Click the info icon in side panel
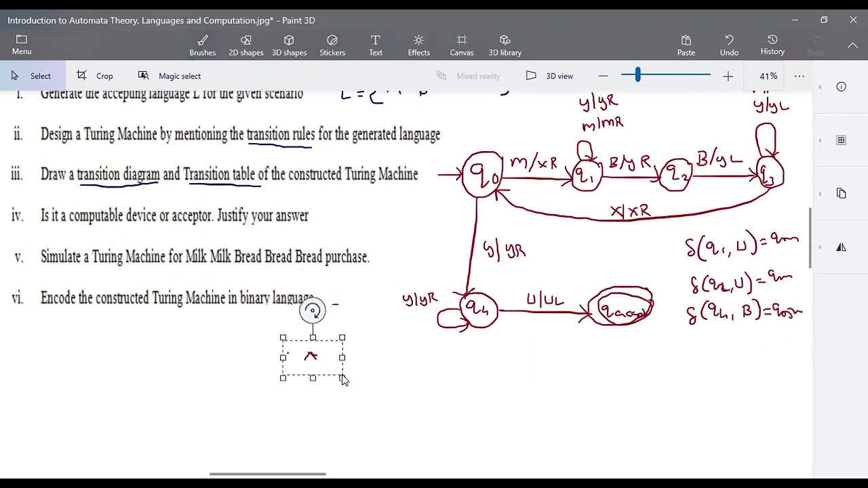The height and width of the screenshot is (488, 868). [x=841, y=87]
